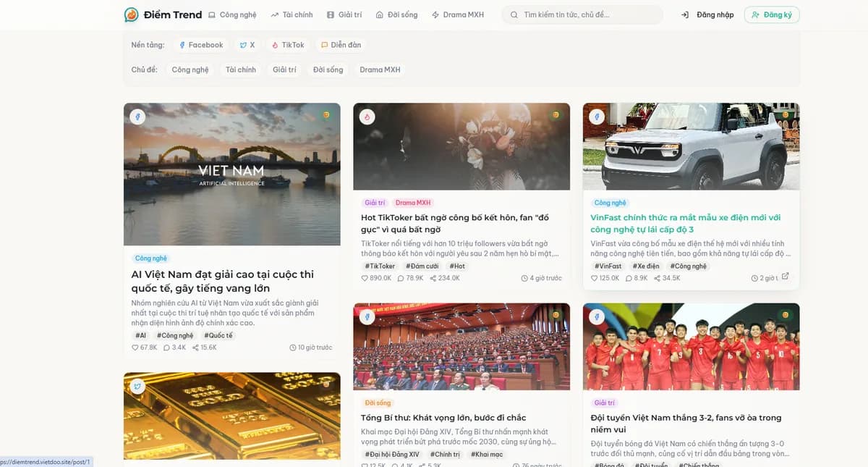Screen dimensions: 868x467
Task: Click the clock icon beside 4 giờ trước
Action: (x=524, y=278)
